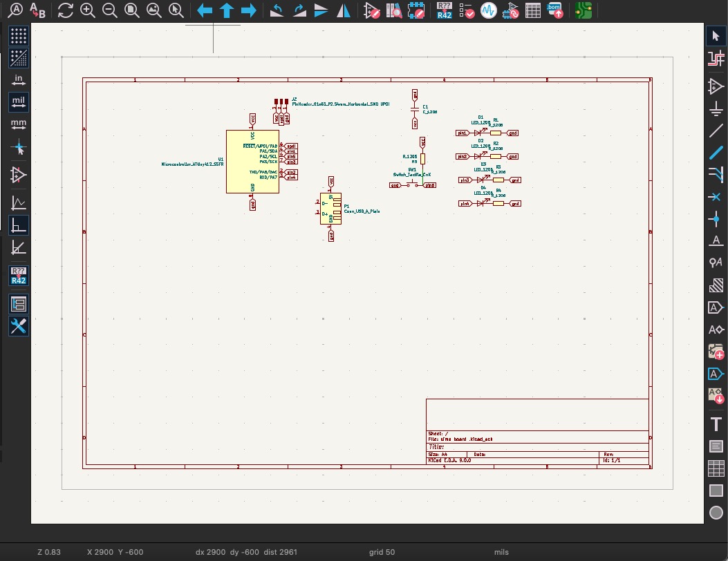Select the sheet pin tool

pyautogui.click(x=716, y=374)
